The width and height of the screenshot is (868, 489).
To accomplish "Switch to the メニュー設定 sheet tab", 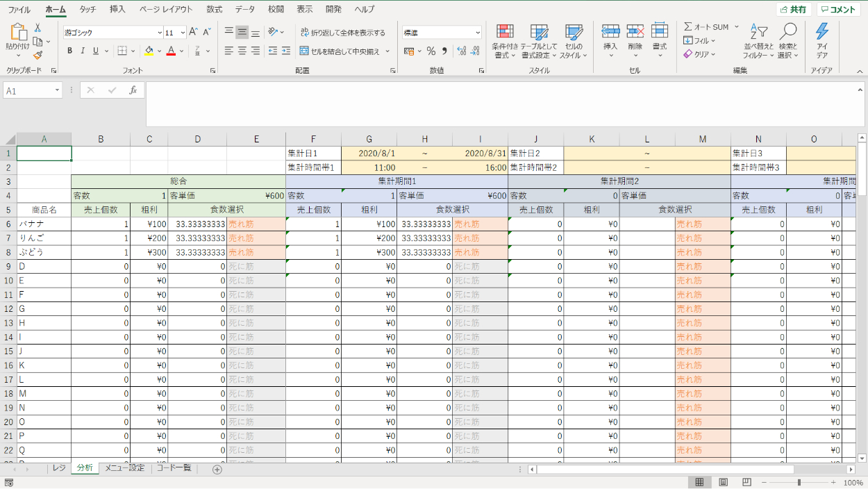I will tap(124, 468).
